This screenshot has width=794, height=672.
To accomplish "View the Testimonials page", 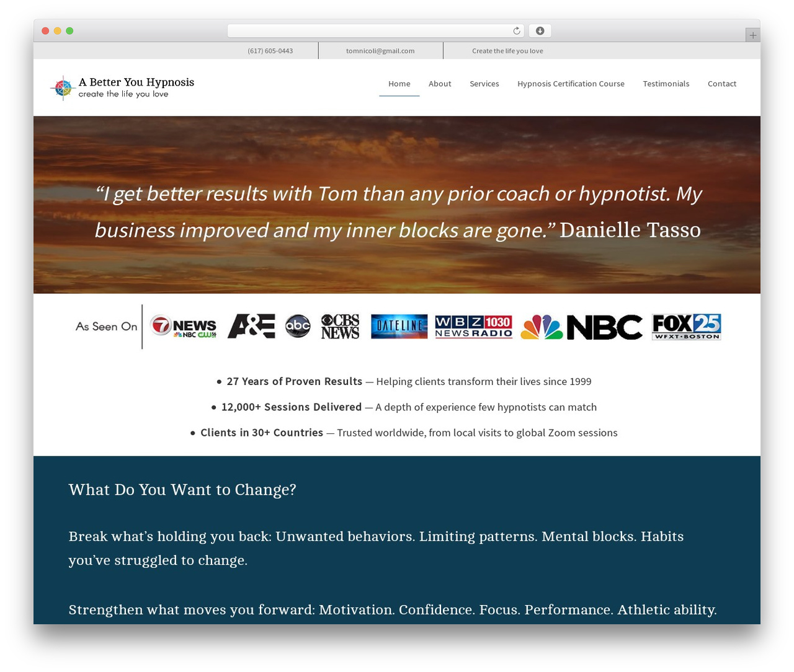I will (666, 84).
